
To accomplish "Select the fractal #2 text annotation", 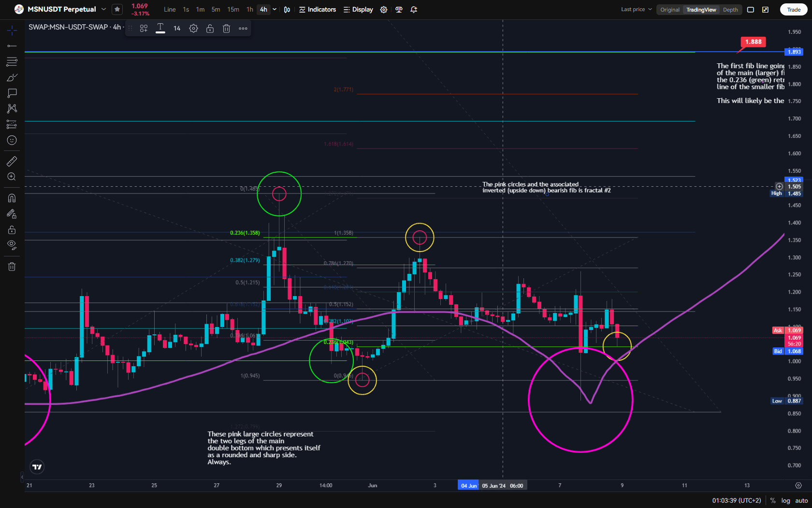I will click(x=546, y=187).
